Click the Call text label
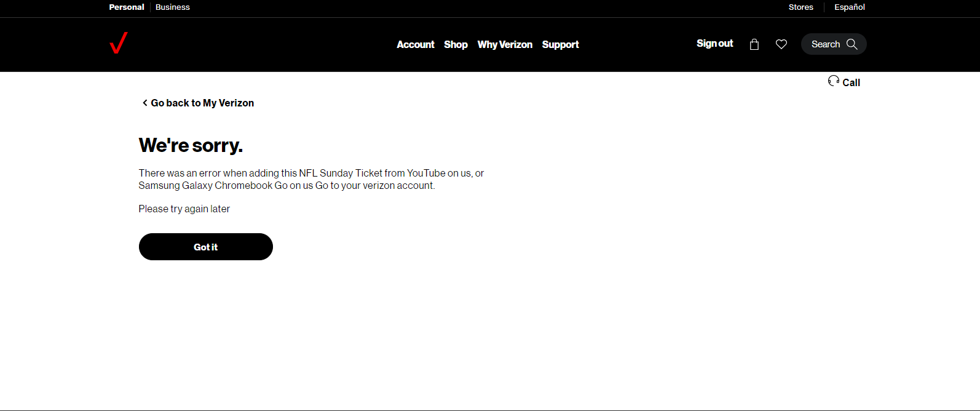 coord(851,82)
